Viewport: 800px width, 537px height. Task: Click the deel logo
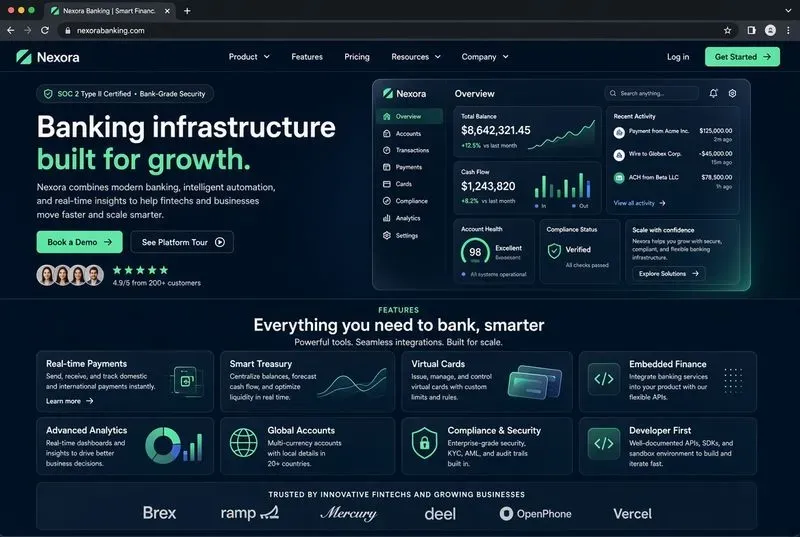click(x=440, y=514)
